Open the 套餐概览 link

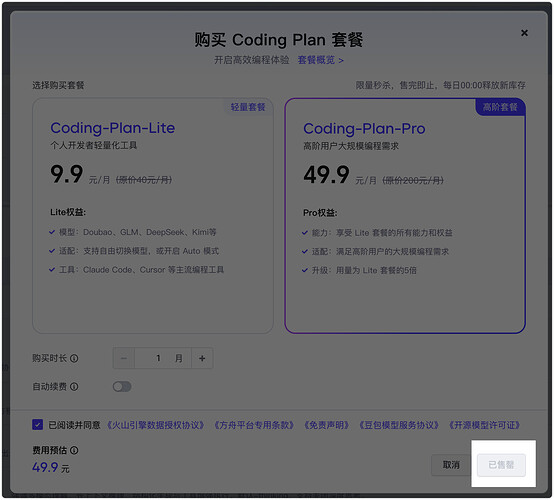320,60
